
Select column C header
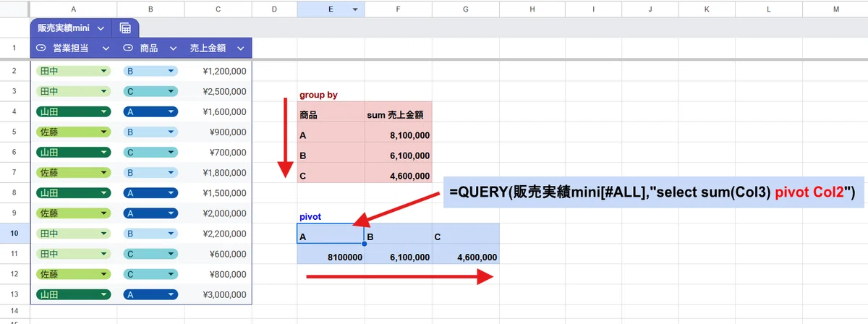pos(218,9)
